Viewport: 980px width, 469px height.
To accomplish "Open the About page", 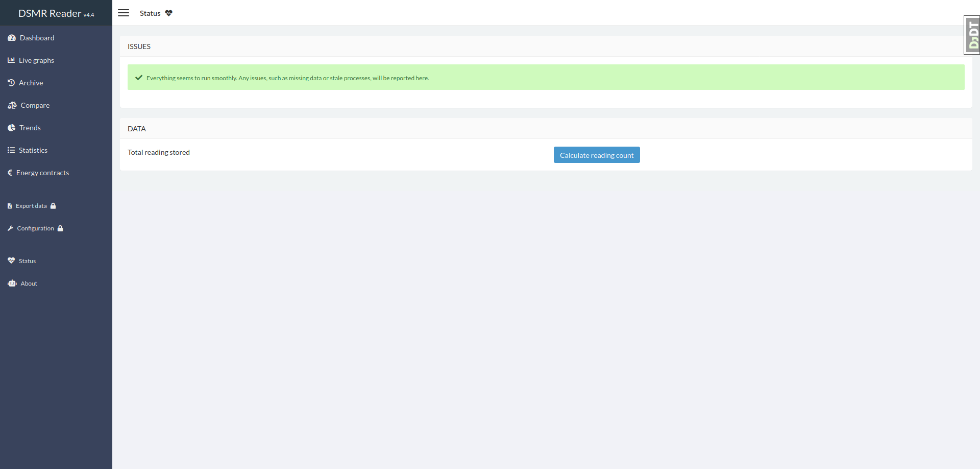I will click(x=56, y=284).
